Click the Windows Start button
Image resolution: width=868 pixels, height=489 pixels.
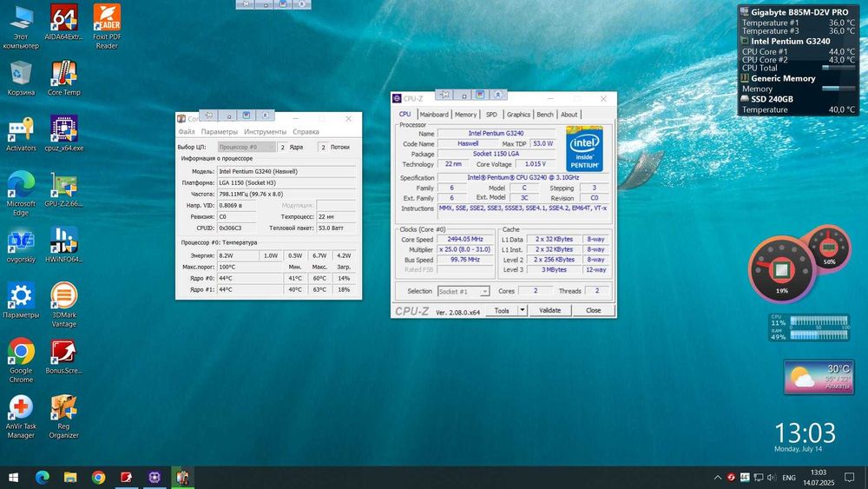[13, 478]
